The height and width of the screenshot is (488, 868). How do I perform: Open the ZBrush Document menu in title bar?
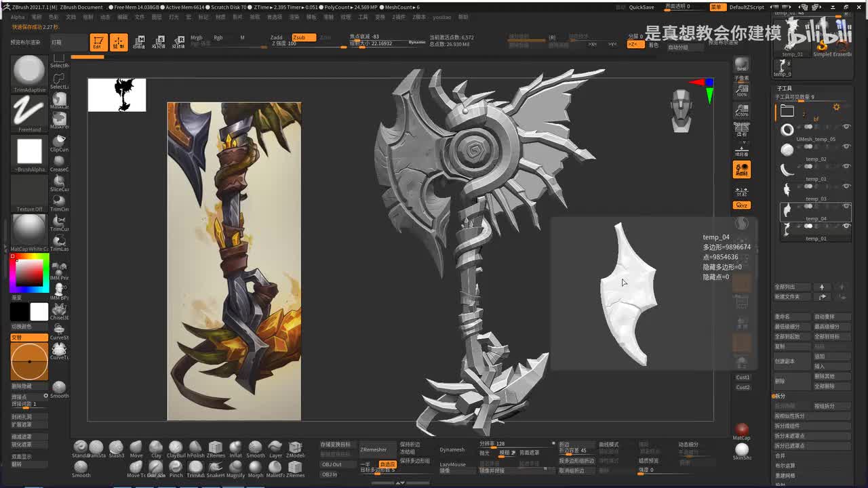pos(81,7)
